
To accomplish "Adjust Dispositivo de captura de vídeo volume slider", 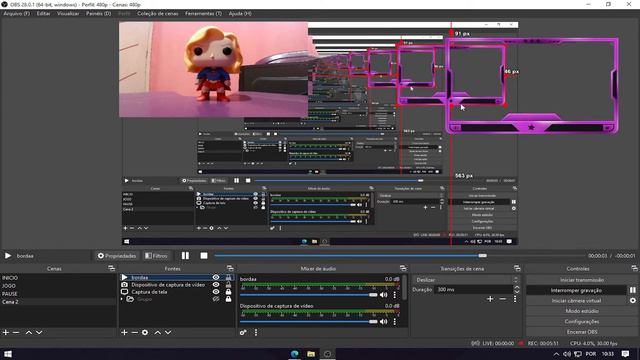I will (309, 322).
